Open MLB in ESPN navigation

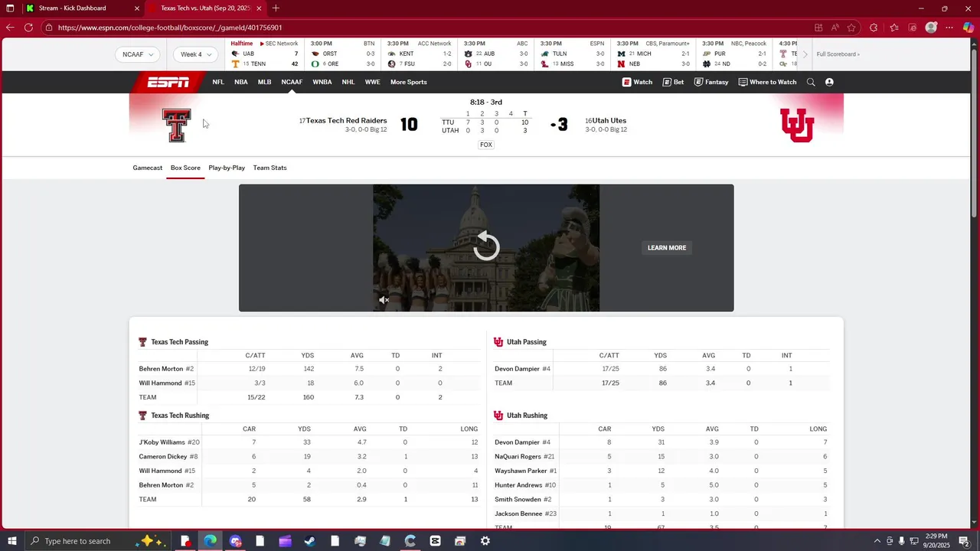[264, 82]
